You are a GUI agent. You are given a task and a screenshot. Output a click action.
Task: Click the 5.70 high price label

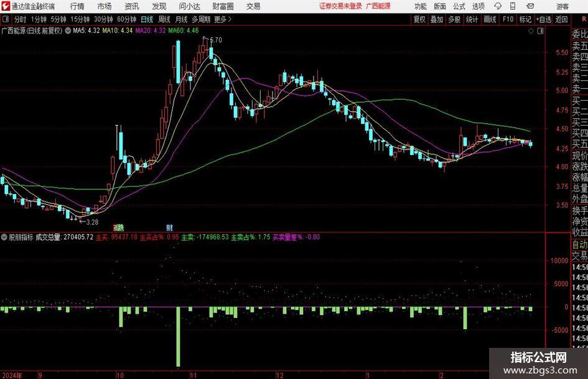click(216, 40)
